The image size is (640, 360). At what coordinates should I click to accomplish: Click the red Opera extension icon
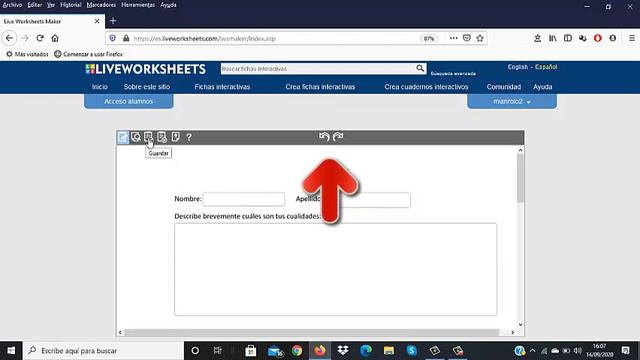coord(598,38)
